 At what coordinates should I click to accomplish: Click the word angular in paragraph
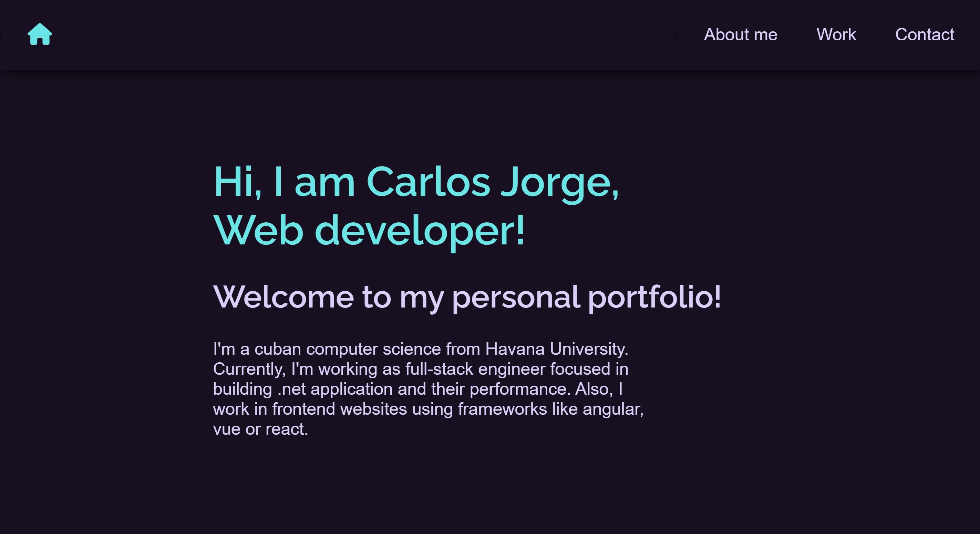612,409
